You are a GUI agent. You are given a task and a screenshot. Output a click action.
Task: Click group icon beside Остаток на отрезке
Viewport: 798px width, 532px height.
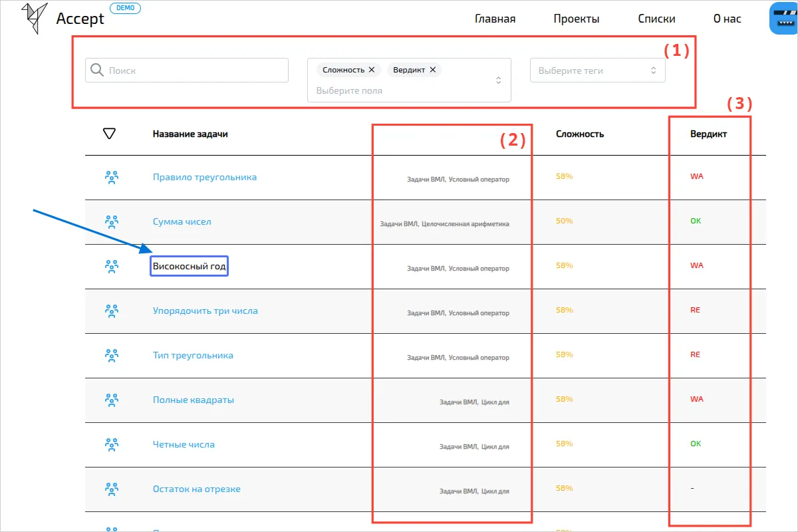(x=112, y=489)
